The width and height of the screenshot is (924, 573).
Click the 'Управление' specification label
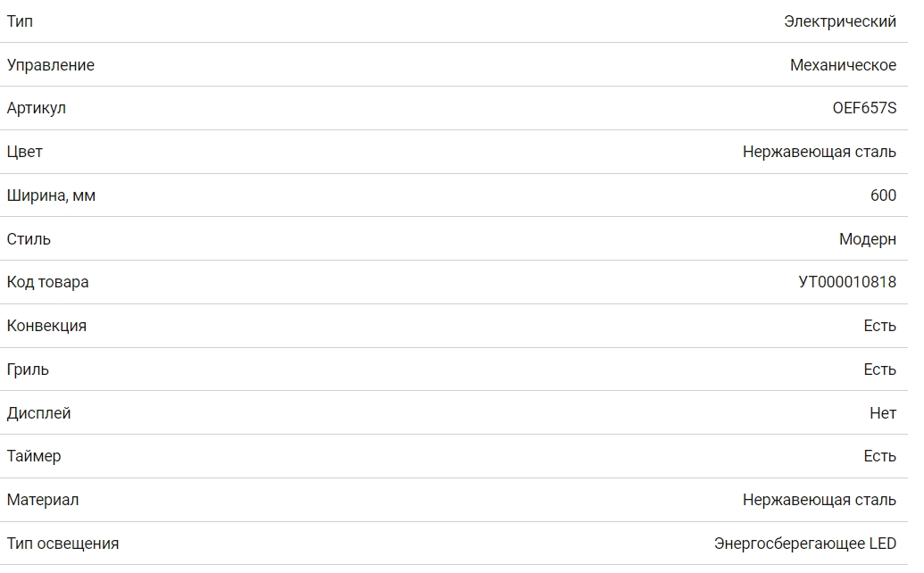(50, 65)
